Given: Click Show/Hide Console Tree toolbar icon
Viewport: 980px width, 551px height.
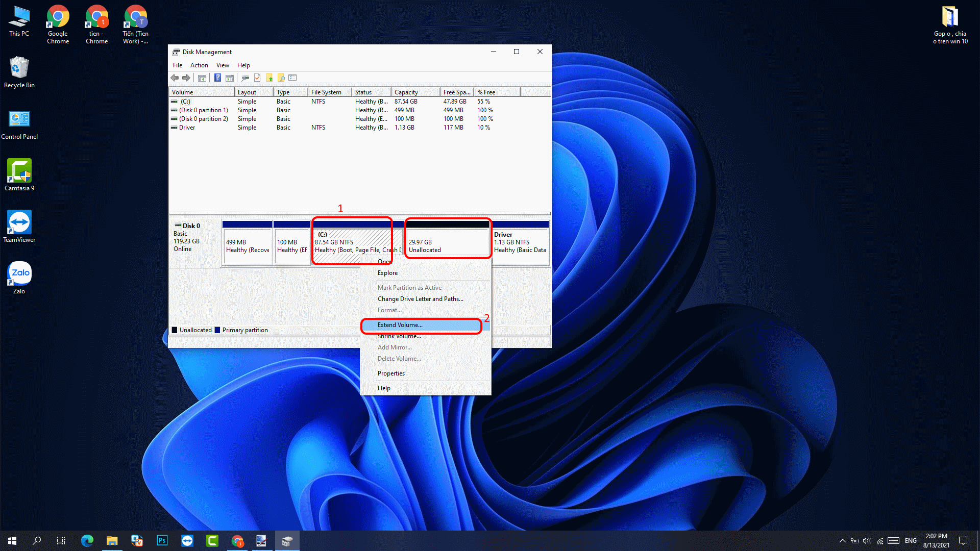Looking at the screenshot, I should pos(202,78).
